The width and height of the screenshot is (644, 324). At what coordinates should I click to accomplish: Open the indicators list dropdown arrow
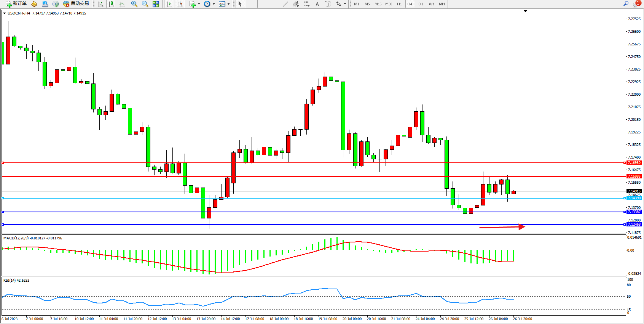click(x=199, y=4)
